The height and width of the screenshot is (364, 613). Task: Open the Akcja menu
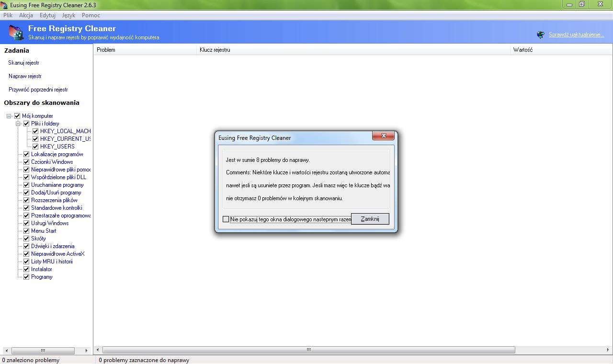pyautogui.click(x=26, y=15)
